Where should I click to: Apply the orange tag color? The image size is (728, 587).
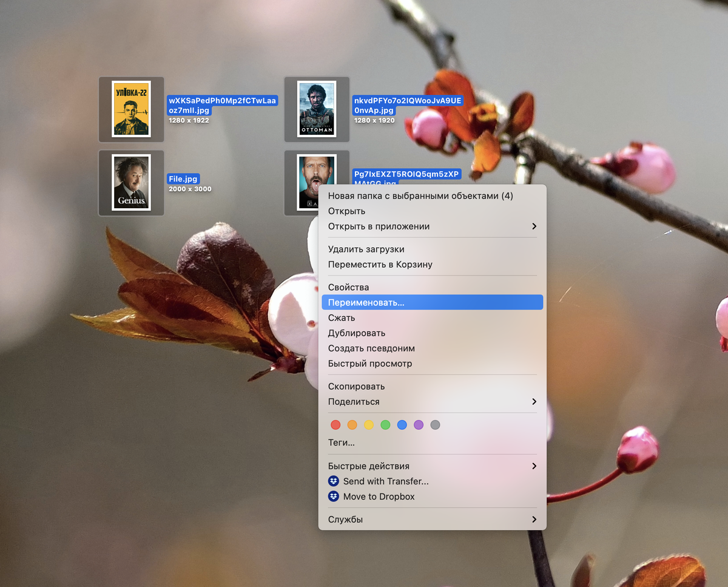[x=352, y=425]
